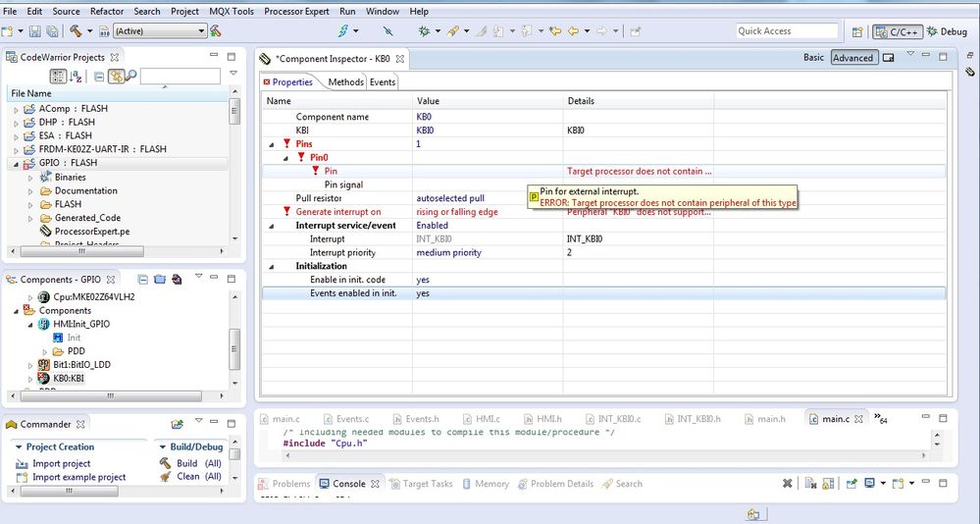Click the Debug bug icon in toolbar

point(425,30)
